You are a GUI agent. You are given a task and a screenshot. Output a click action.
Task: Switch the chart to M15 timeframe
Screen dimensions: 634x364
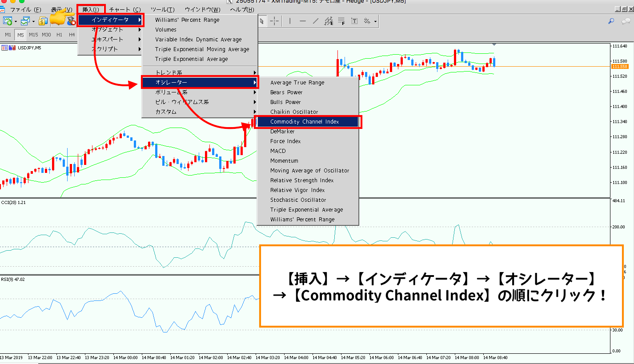tap(33, 35)
